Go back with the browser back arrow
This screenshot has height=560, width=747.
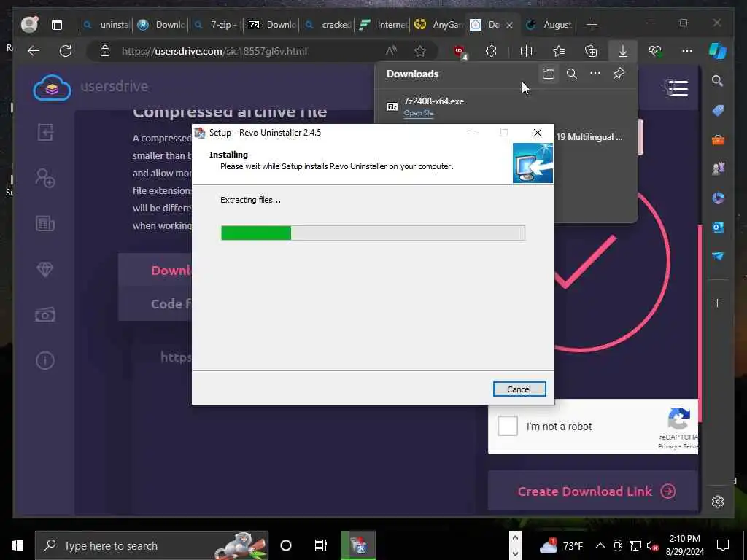(x=34, y=51)
